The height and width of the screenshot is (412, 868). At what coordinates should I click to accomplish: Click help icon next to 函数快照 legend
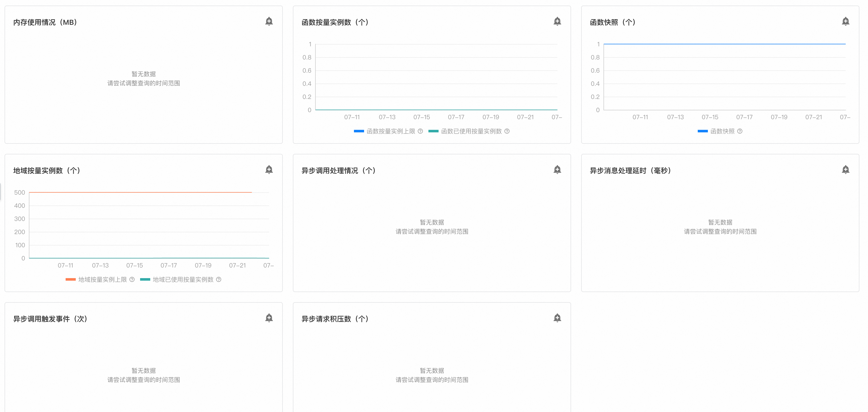click(x=740, y=131)
